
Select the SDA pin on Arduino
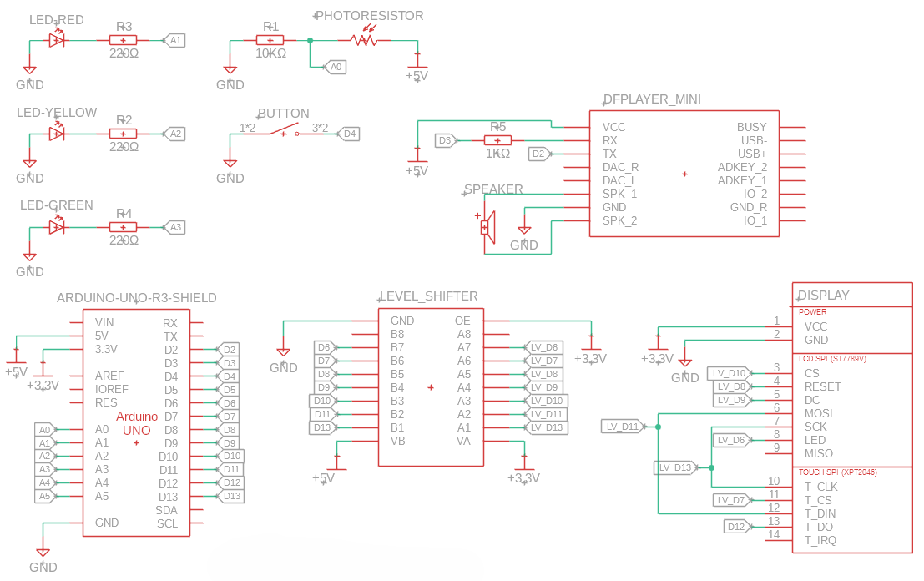point(166,510)
